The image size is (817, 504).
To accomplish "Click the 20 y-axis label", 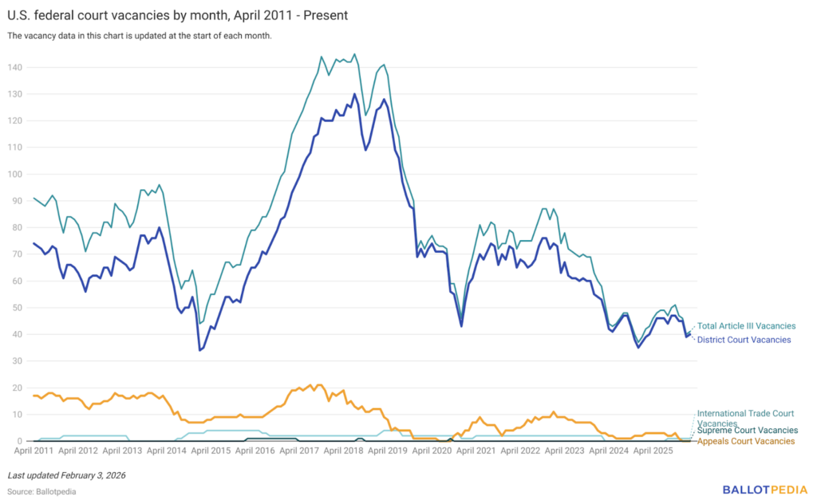I will (18, 388).
